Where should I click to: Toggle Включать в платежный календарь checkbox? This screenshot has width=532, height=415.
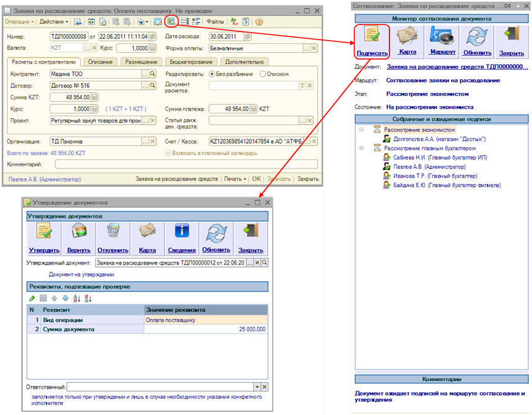[x=168, y=153]
